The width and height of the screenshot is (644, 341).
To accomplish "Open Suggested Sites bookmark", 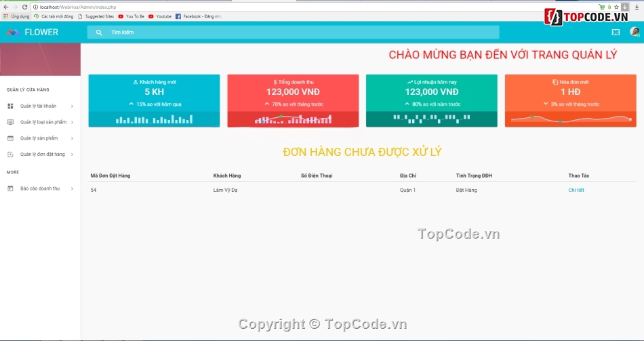I will pyautogui.click(x=96, y=16).
